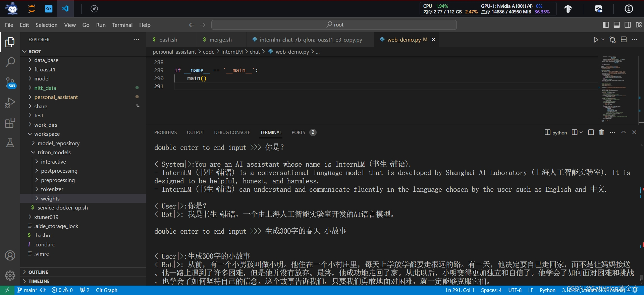Expand the OUTLINE section
This screenshot has height=295, width=644.
pyautogui.click(x=83, y=272)
